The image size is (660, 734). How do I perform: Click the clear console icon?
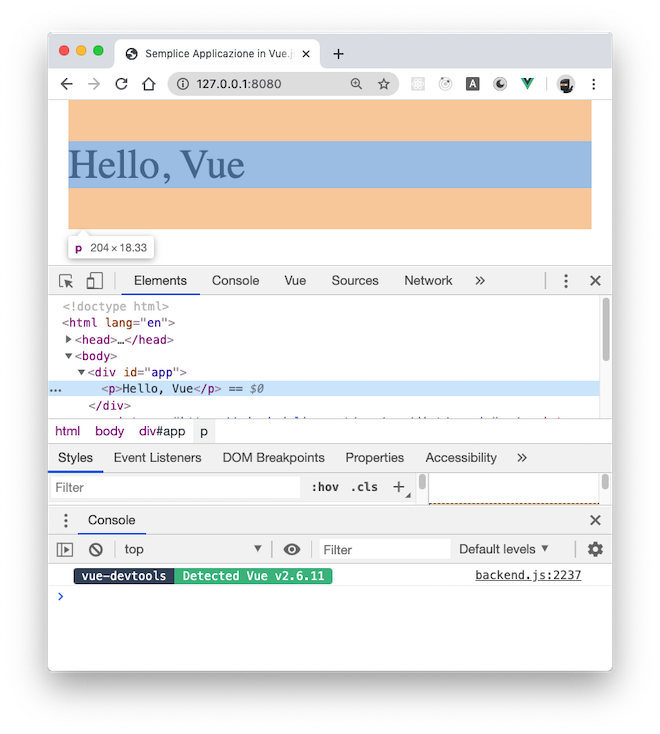pyautogui.click(x=96, y=549)
